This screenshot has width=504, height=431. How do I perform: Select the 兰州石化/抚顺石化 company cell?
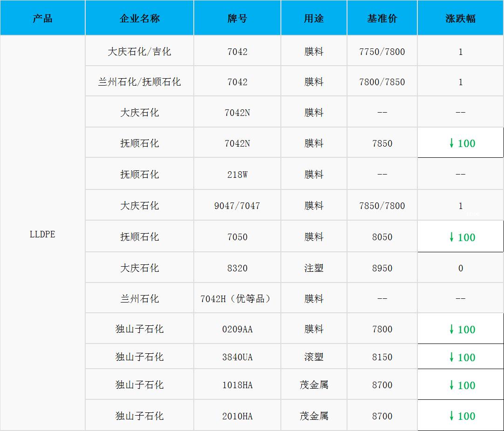click(x=140, y=82)
